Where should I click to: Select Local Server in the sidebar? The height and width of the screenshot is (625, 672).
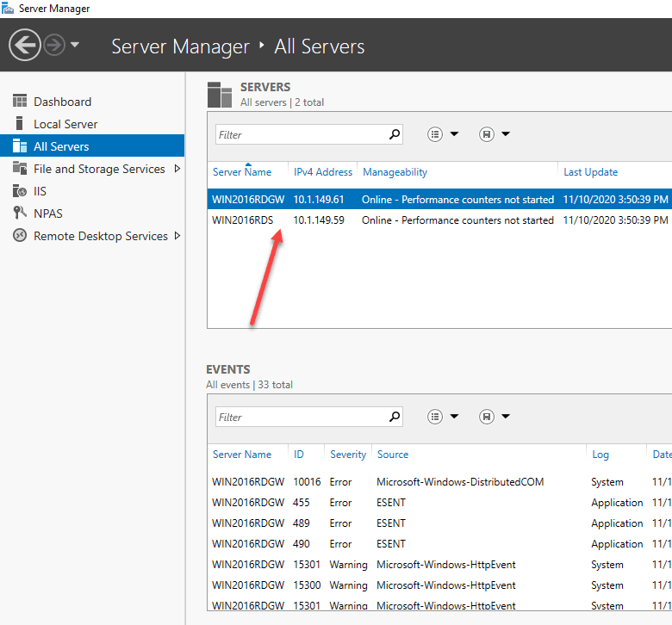(x=65, y=124)
